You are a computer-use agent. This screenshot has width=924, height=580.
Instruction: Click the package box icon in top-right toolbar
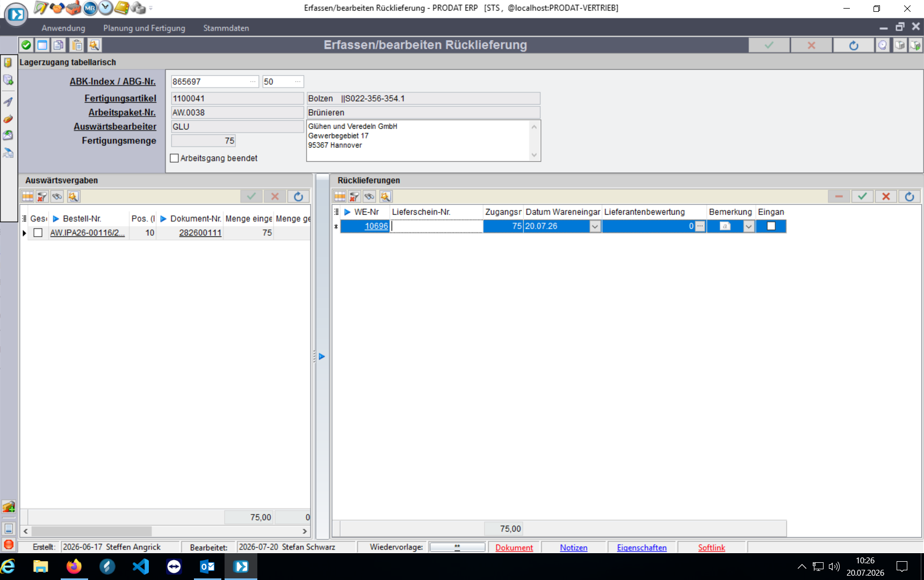pyautogui.click(x=900, y=45)
